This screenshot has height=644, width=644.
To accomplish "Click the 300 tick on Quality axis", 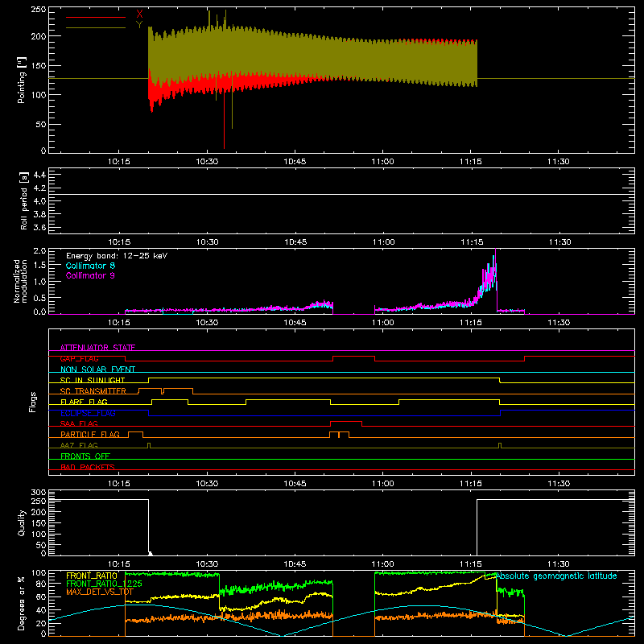I will pos(39,493).
